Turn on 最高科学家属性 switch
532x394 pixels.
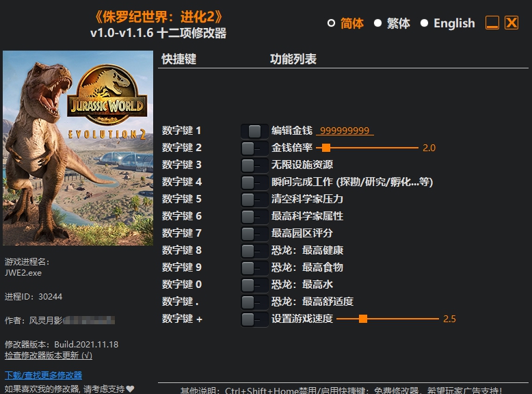[x=254, y=217]
